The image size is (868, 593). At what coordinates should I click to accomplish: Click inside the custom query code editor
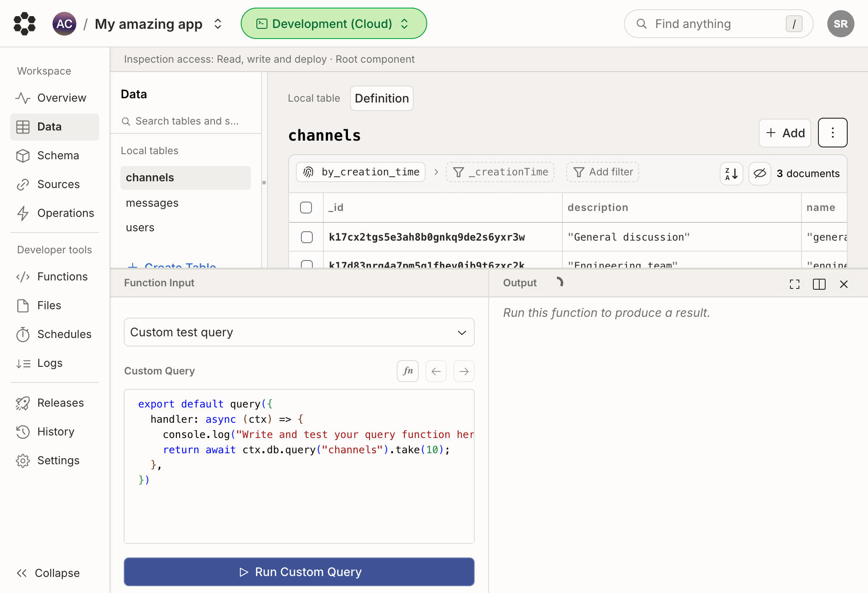[299, 466]
